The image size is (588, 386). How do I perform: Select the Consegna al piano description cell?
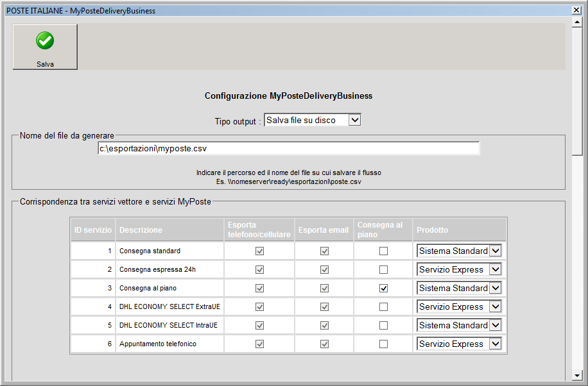pos(169,288)
